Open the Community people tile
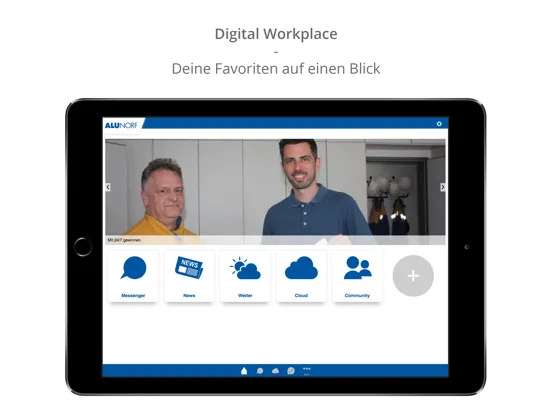The height and width of the screenshot is (414, 552). point(357,276)
